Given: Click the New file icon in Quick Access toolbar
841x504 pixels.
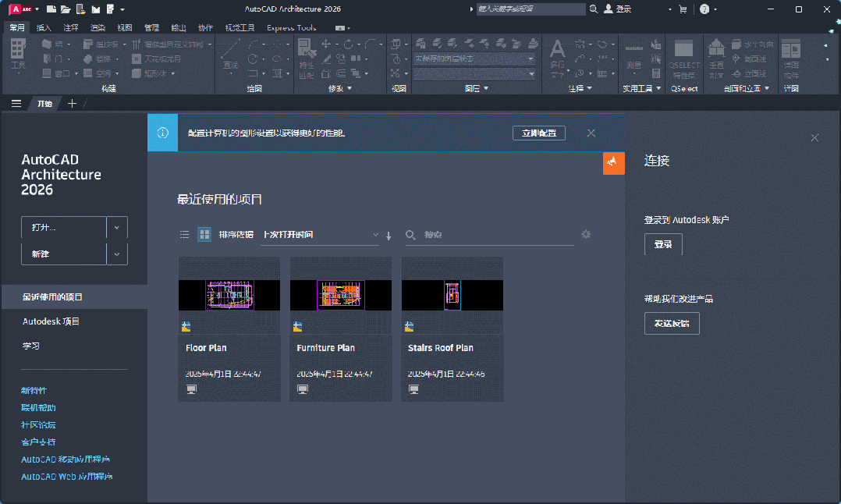Looking at the screenshot, I should click(51, 9).
